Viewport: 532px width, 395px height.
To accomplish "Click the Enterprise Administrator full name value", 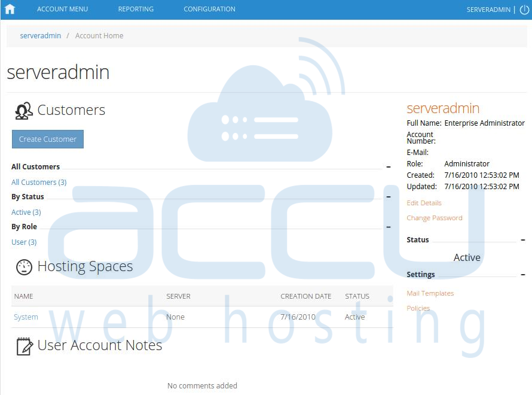I will pos(484,123).
